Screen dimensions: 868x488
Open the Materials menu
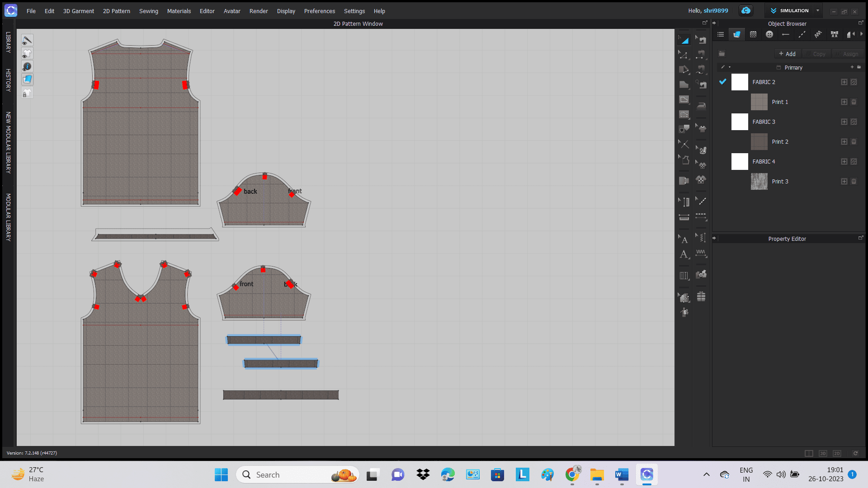[x=179, y=11]
